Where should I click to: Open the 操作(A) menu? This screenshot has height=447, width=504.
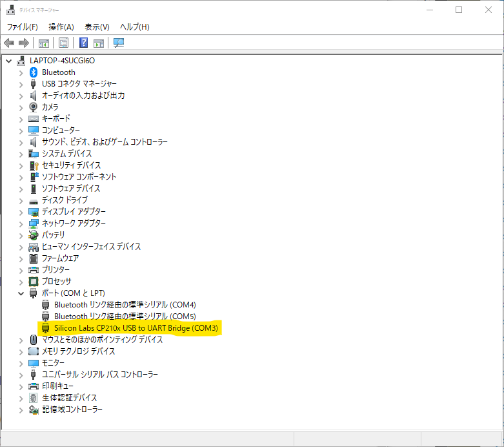[61, 26]
